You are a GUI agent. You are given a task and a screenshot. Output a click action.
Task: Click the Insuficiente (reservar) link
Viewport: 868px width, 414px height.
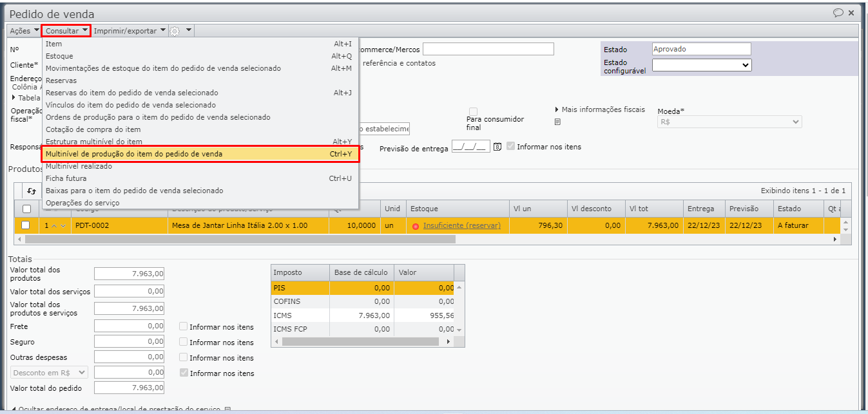point(461,225)
